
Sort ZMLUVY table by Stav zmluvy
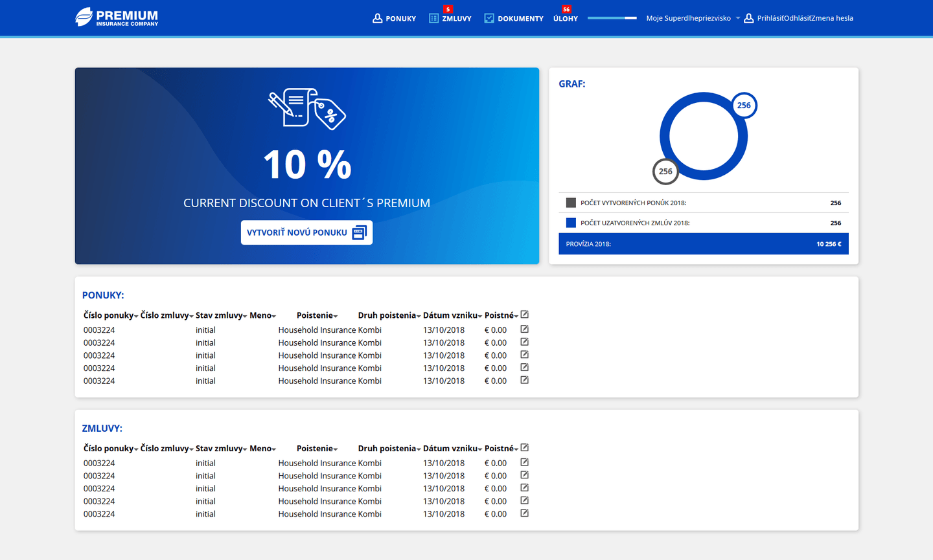click(222, 449)
